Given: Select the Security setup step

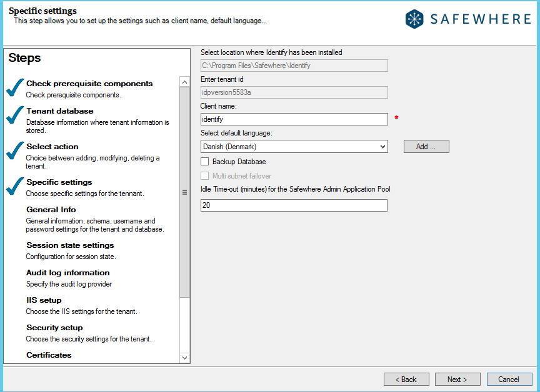Looking at the screenshot, I should pyautogui.click(x=54, y=328).
